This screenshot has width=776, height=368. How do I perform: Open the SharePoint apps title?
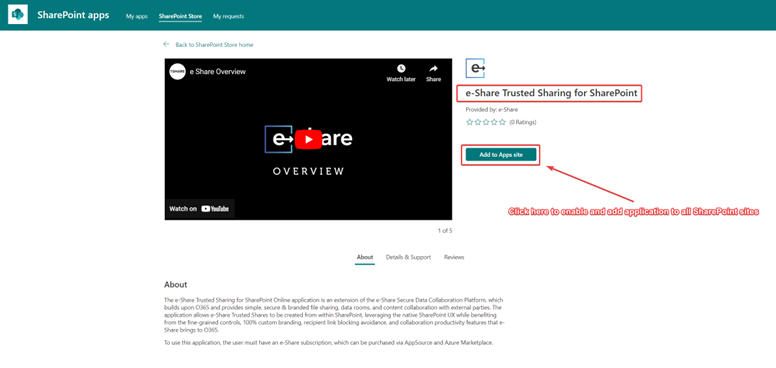pyautogui.click(x=73, y=15)
